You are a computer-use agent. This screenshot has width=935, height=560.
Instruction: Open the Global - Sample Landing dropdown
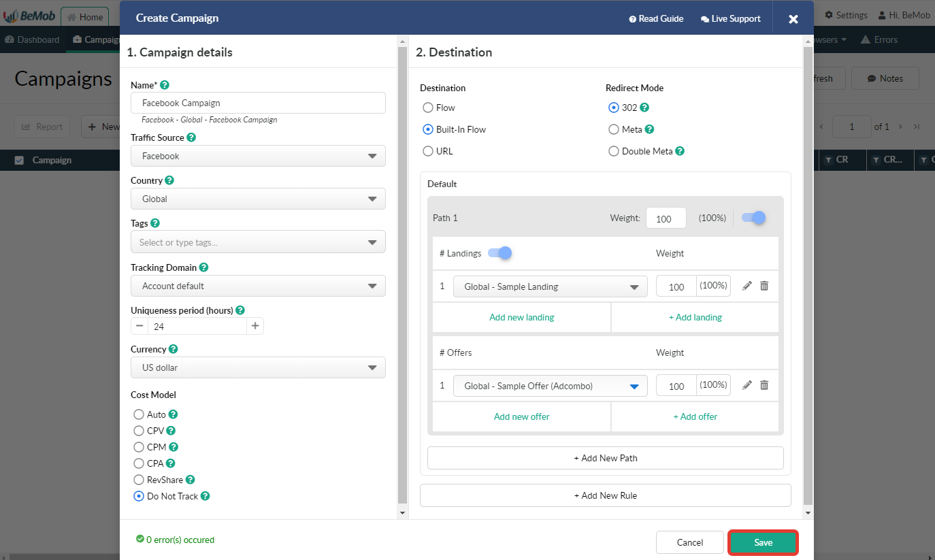551,286
